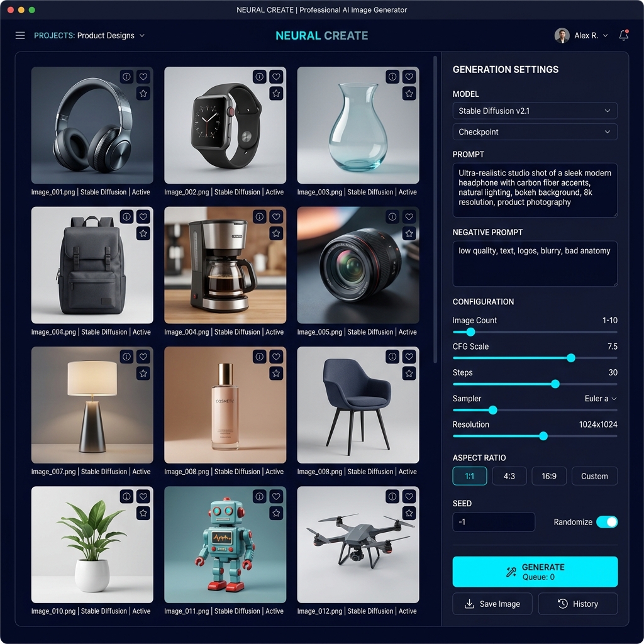The image size is (644, 644).
Task: Star the glass vase image
Action: click(409, 93)
